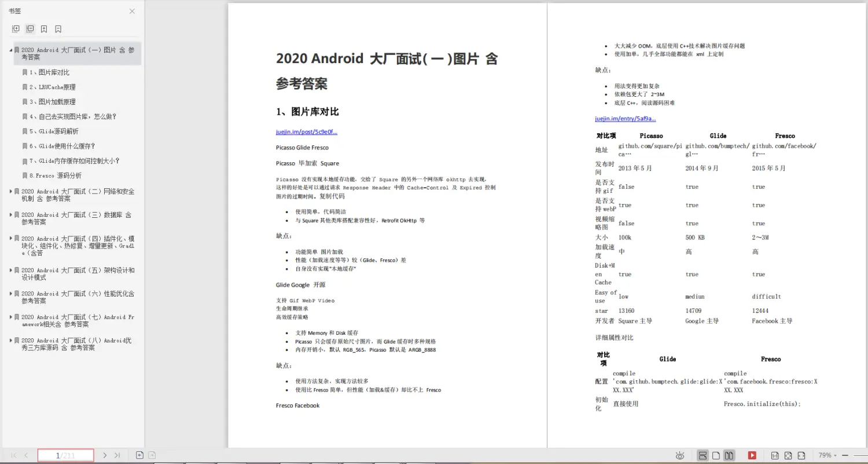Open the juejin.im/entry/5af9a... link
Viewport: 868px width, 464px height.
click(626, 119)
